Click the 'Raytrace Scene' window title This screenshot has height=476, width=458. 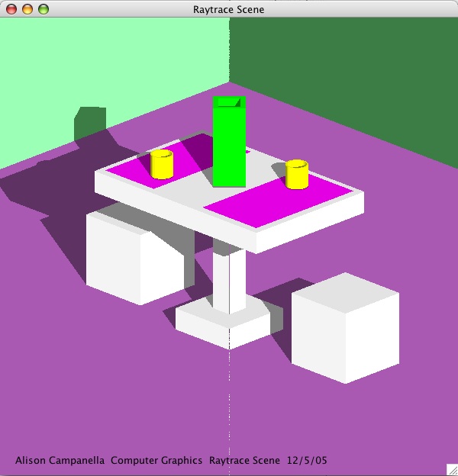click(x=229, y=9)
